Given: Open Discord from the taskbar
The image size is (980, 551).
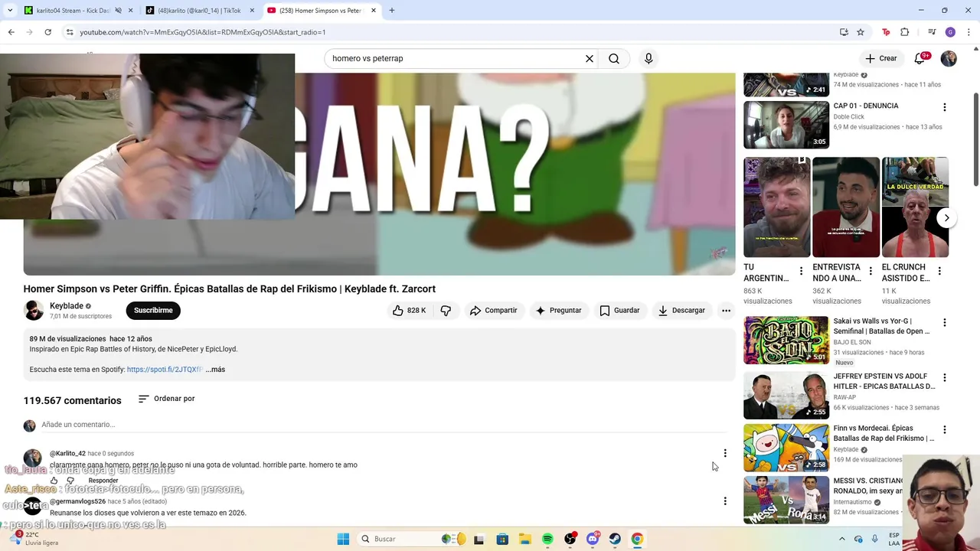Looking at the screenshot, I should click(593, 539).
